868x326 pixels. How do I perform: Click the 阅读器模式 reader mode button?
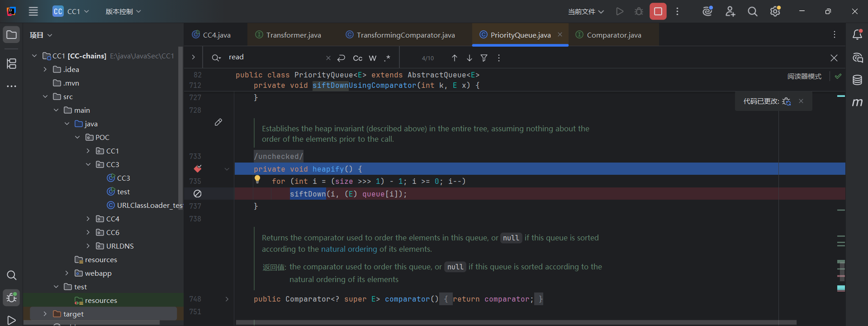pos(804,76)
